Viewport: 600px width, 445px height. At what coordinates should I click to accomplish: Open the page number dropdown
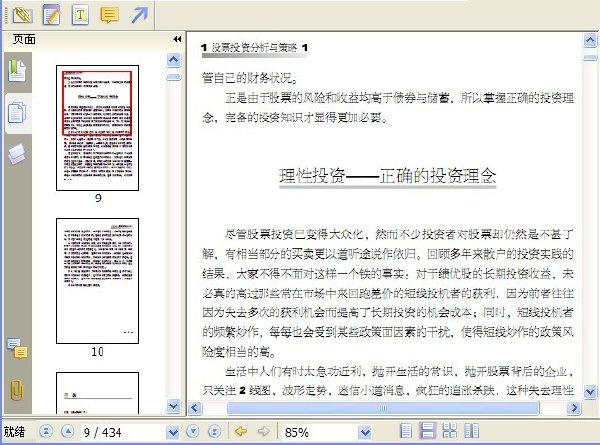point(173,432)
